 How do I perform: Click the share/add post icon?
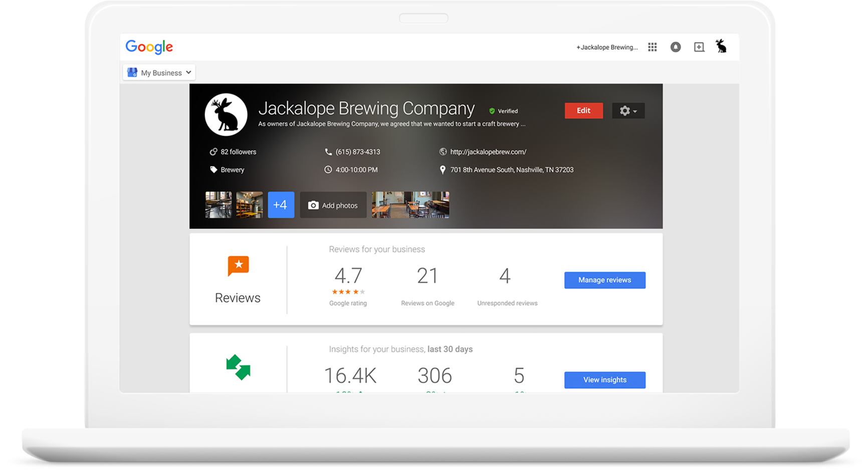pyautogui.click(x=699, y=47)
